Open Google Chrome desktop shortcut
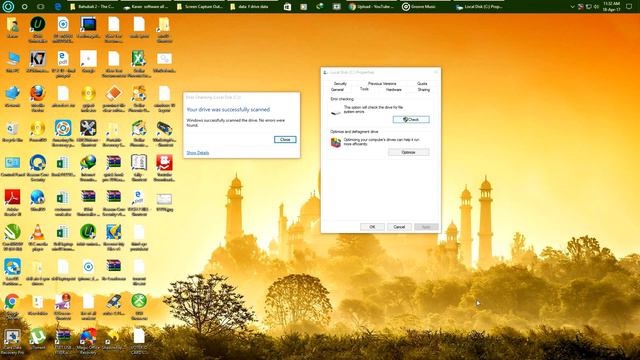The height and width of the screenshot is (360, 640). (x=12, y=306)
